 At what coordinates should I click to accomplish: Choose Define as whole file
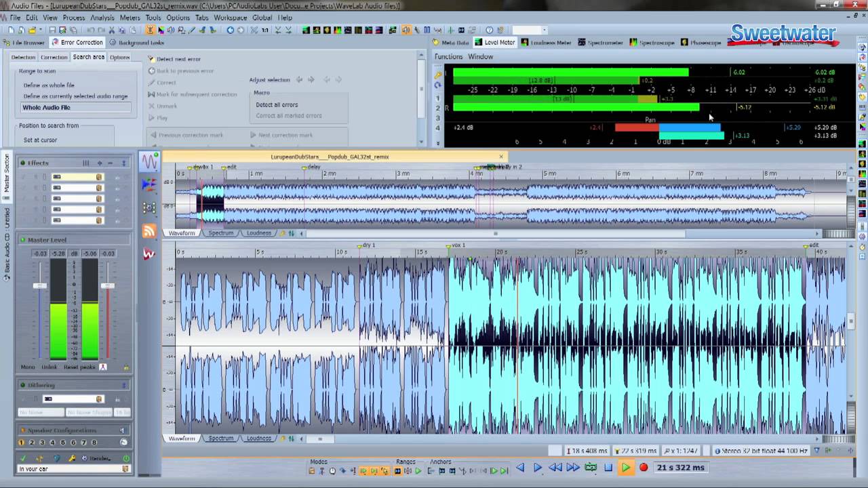point(49,85)
